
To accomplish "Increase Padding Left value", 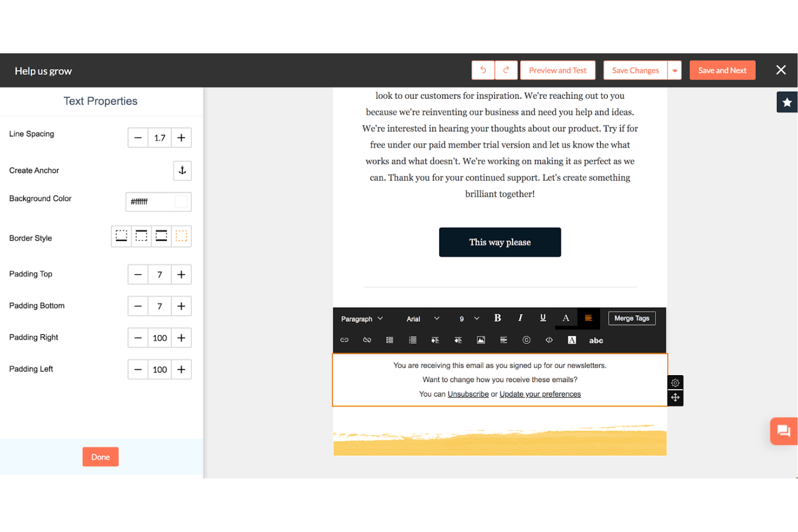I will coord(182,370).
